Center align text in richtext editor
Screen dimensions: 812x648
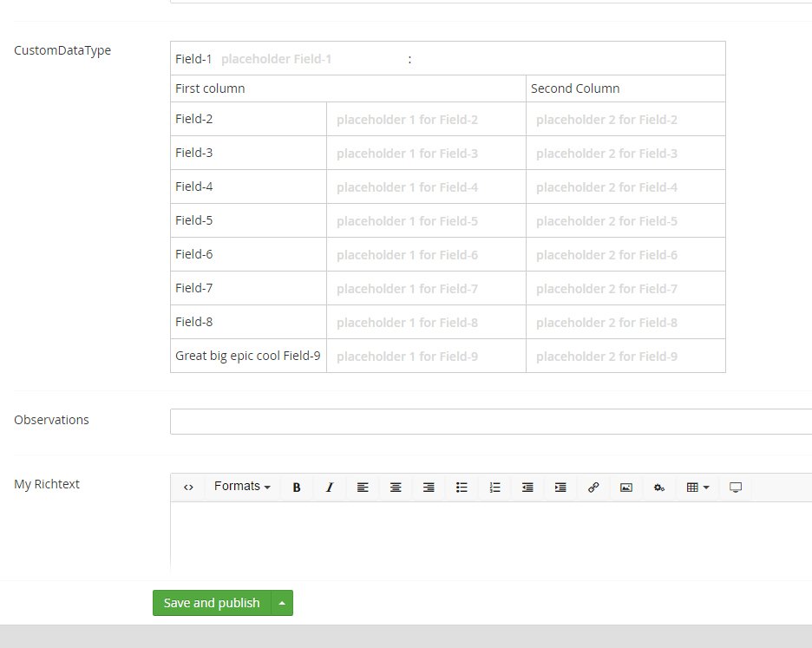[x=396, y=488]
